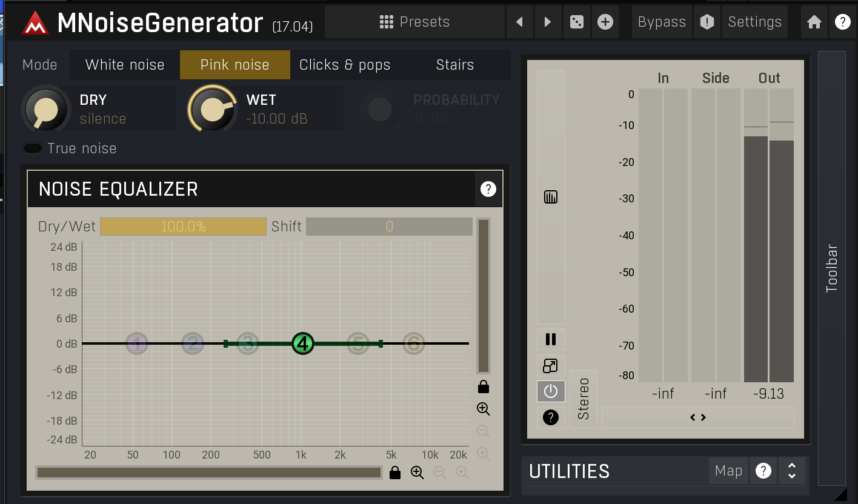Reset the equalizer vertical zoom
The height and width of the screenshot is (504, 858).
point(484,454)
